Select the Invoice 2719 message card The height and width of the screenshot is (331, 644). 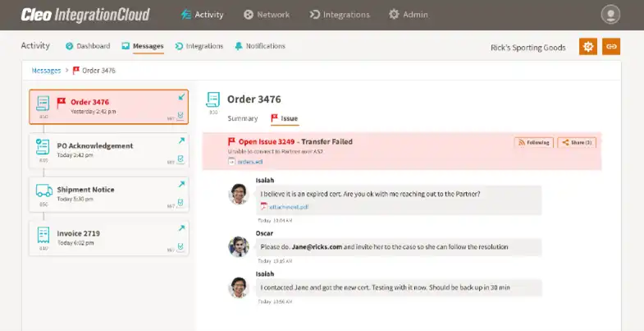point(109,238)
